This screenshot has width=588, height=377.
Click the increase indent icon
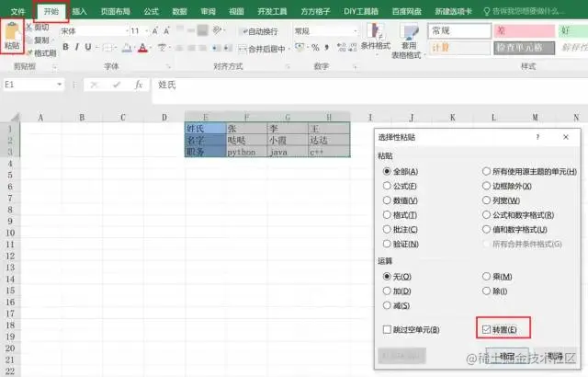(x=228, y=48)
